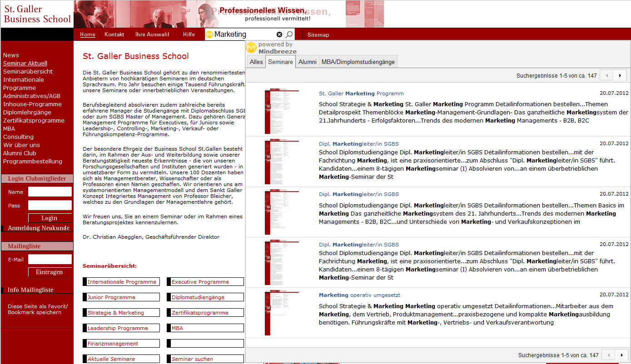Open thumbnail of St. Galler Marketing Programm

pyautogui.click(x=282, y=112)
